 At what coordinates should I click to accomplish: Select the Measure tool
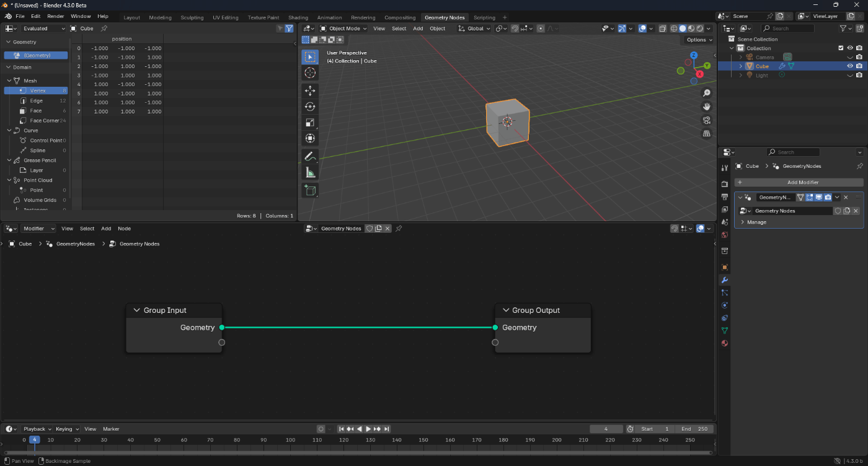(x=310, y=172)
